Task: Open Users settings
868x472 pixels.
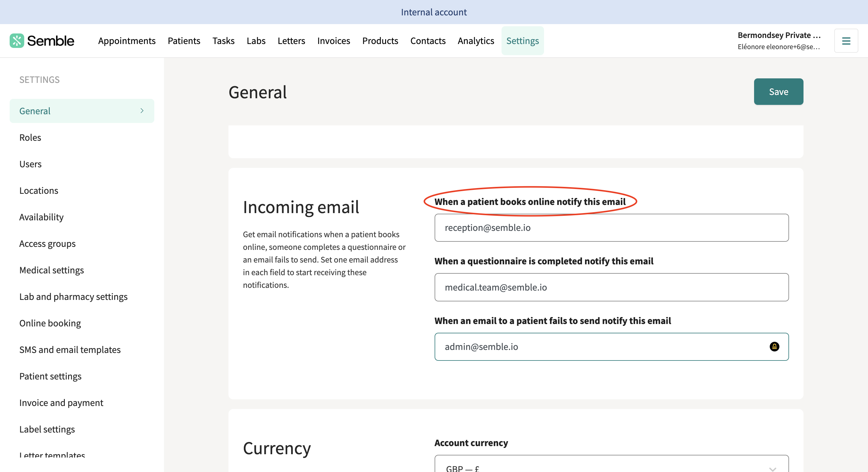Action: (x=30, y=164)
